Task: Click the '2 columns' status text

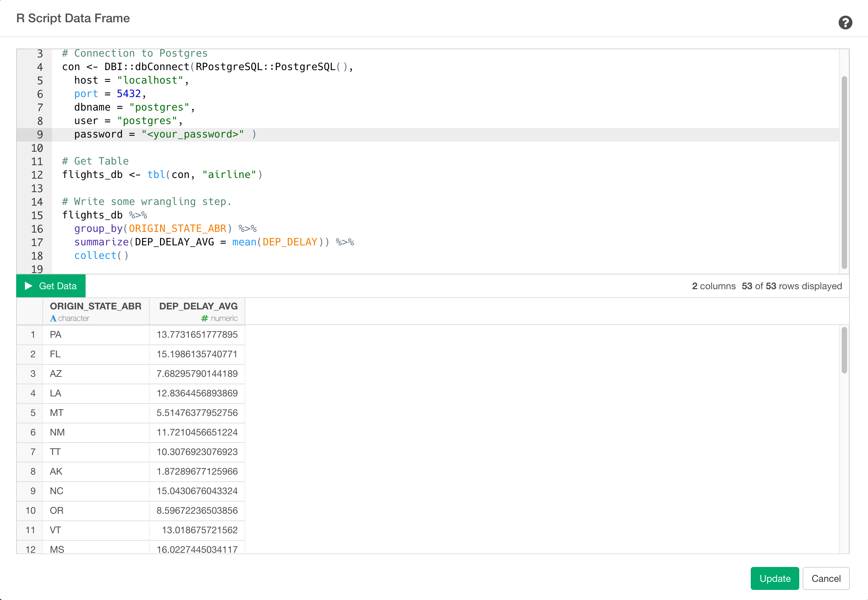Action: point(714,287)
